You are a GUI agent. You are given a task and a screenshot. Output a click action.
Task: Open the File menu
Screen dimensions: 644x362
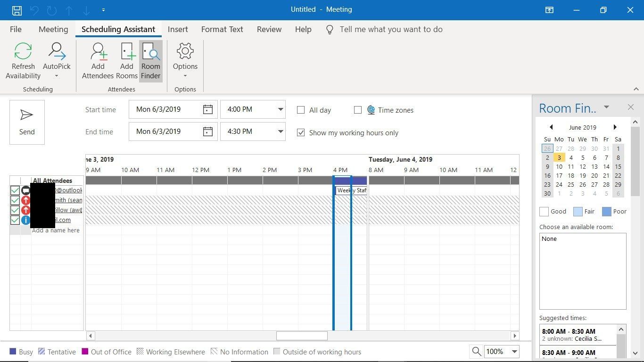[x=16, y=29]
